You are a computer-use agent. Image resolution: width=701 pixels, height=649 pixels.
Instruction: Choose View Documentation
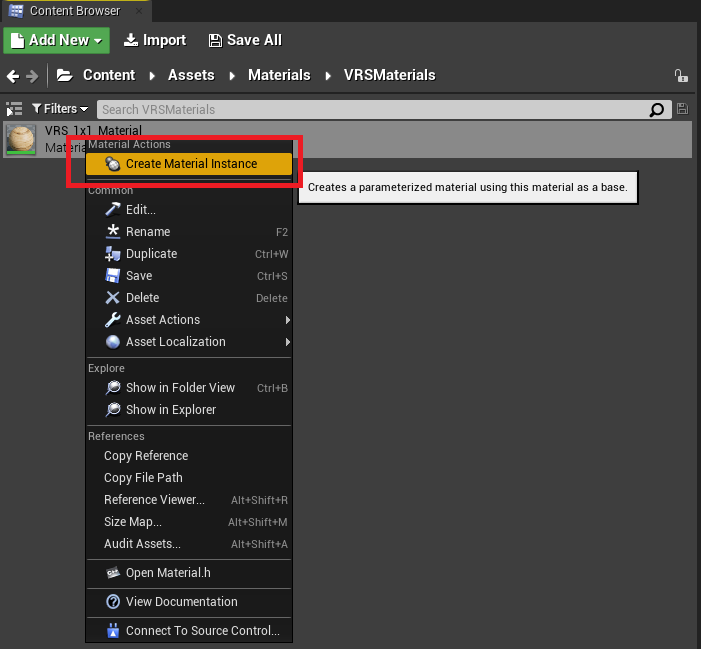[x=189, y=602]
